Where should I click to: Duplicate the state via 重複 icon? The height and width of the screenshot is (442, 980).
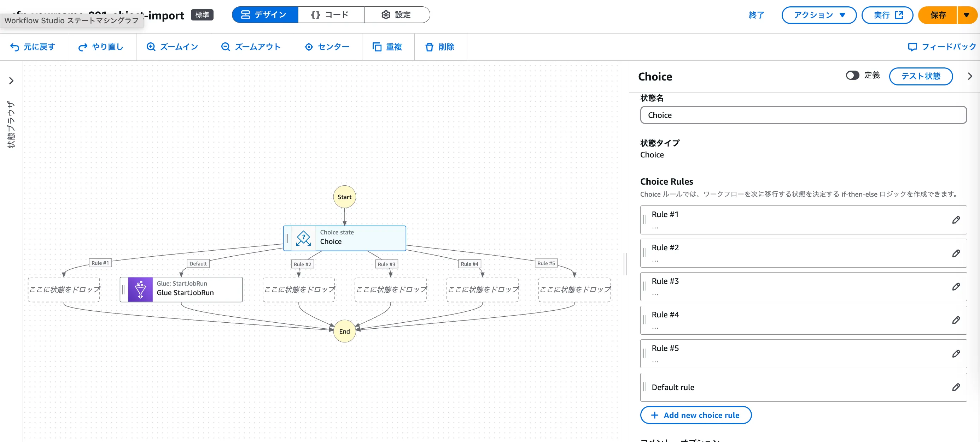click(377, 47)
